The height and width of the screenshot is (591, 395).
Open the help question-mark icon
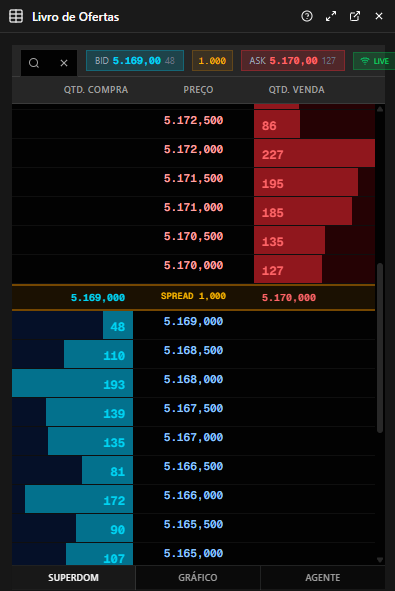coord(307,16)
